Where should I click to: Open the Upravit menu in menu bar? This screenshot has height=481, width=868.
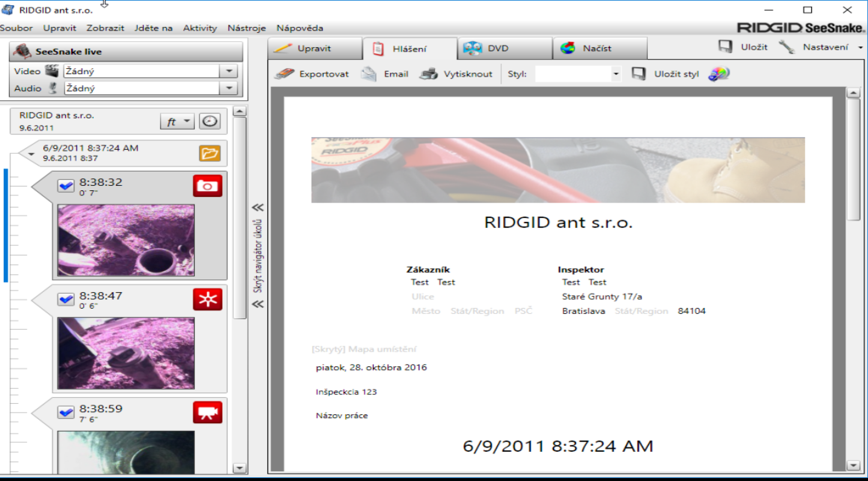pos(60,28)
